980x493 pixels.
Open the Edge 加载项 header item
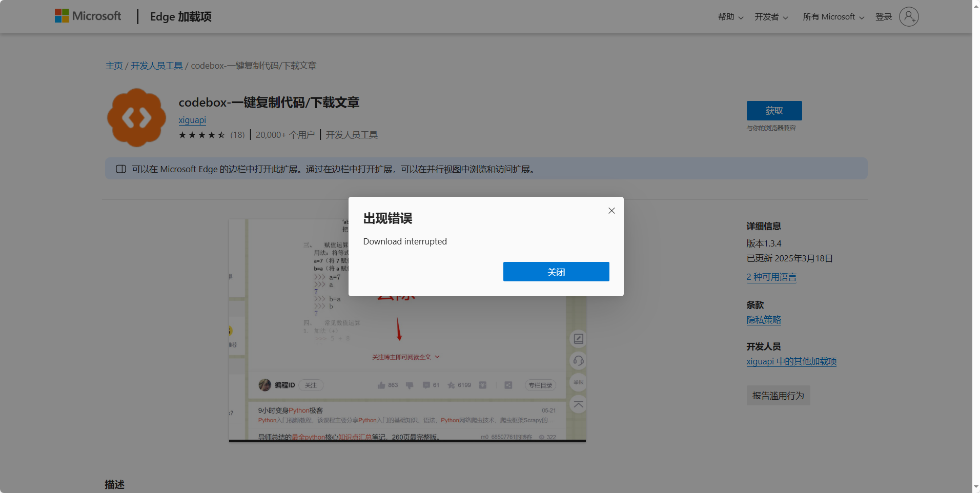(180, 16)
